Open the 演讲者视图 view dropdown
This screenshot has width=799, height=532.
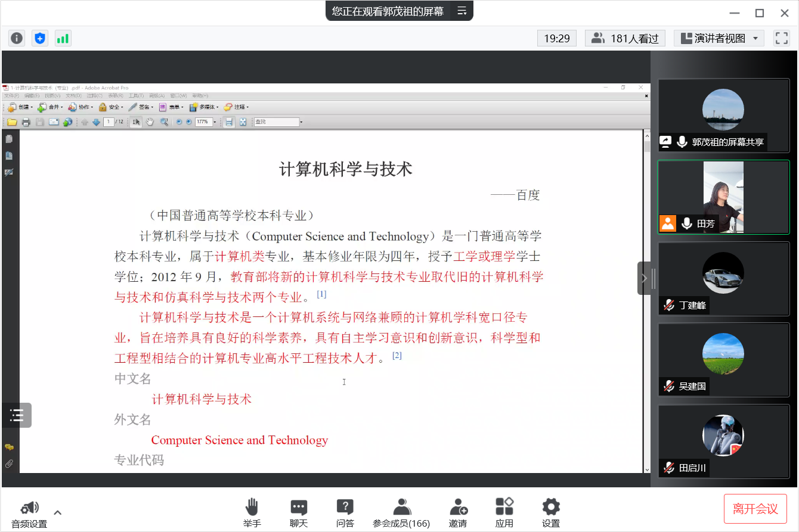point(719,39)
